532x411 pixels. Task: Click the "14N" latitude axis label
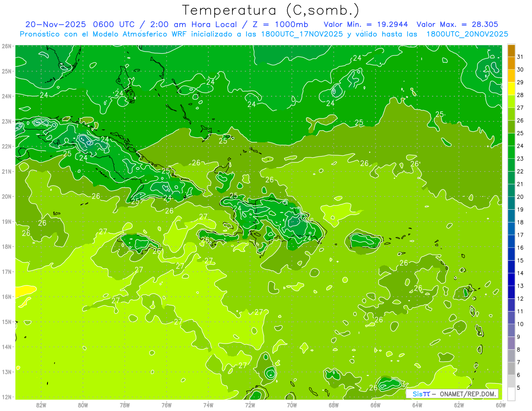point(7,347)
